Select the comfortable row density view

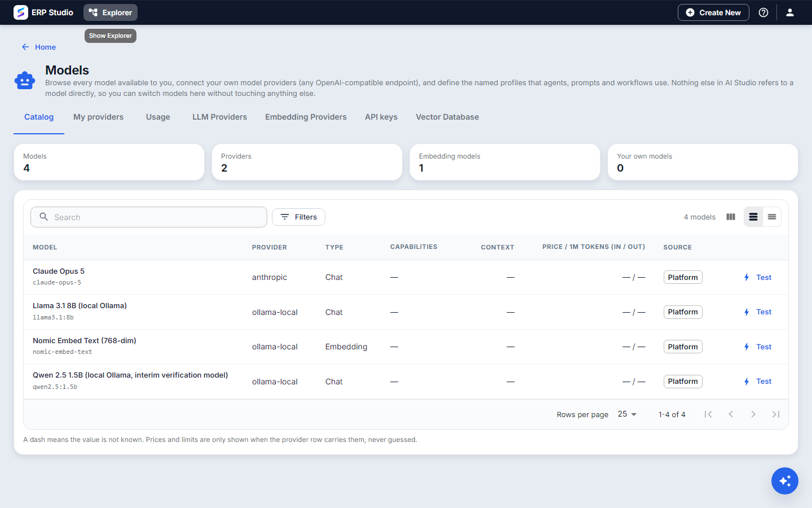tap(753, 217)
